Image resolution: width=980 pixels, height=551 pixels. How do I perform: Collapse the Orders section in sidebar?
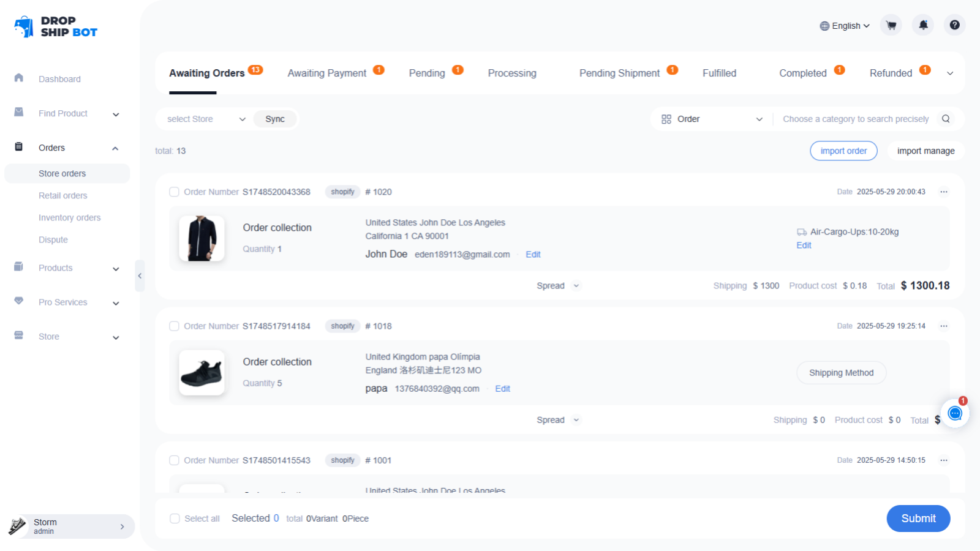pos(115,148)
